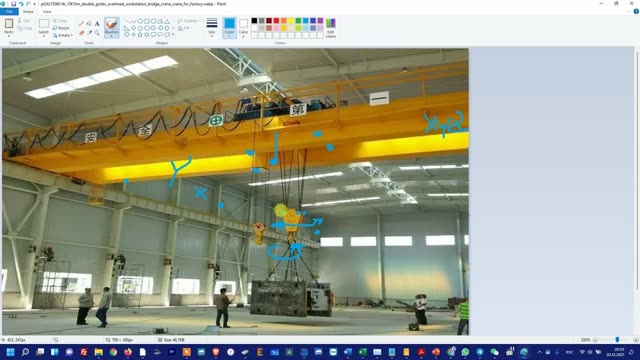Pick the pink color swatch
The height and width of the screenshot is (360, 640).
276,28
